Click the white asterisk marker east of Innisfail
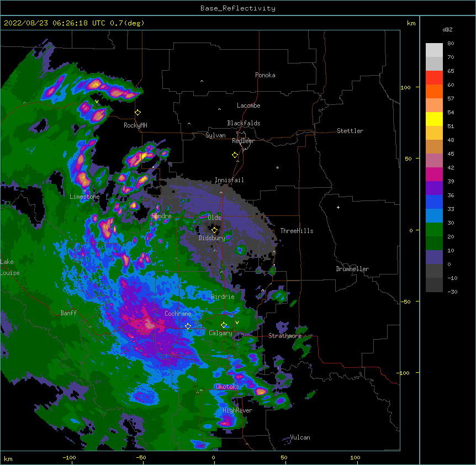476x465 pixels. [x=277, y=167]
